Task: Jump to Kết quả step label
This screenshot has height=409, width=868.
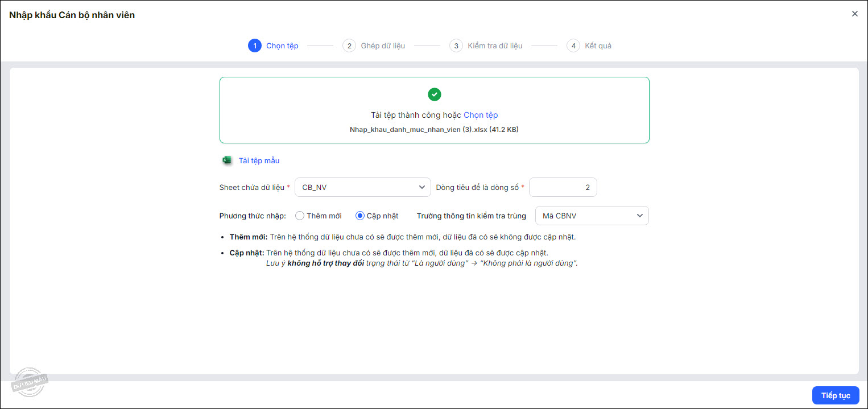Action: [598, 46]
